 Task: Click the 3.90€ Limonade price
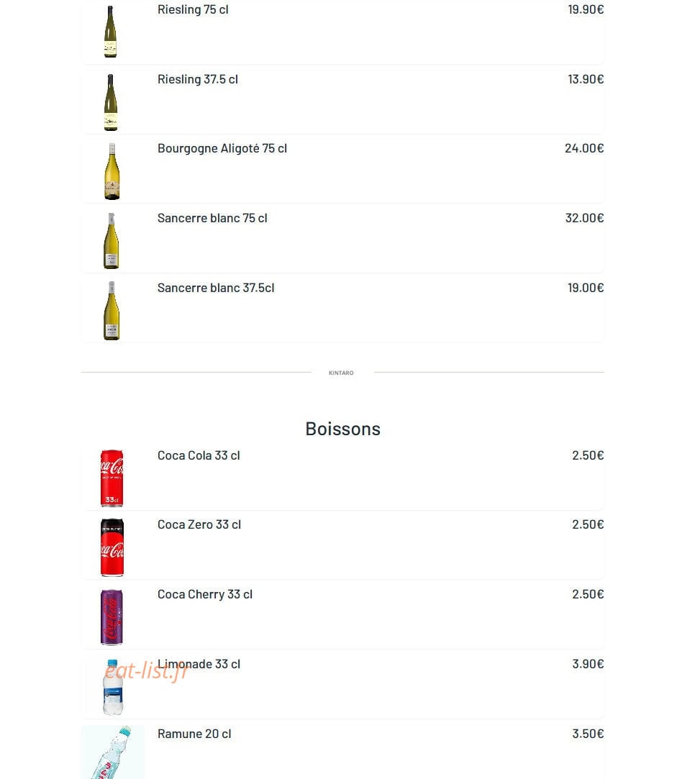[588, 664]
